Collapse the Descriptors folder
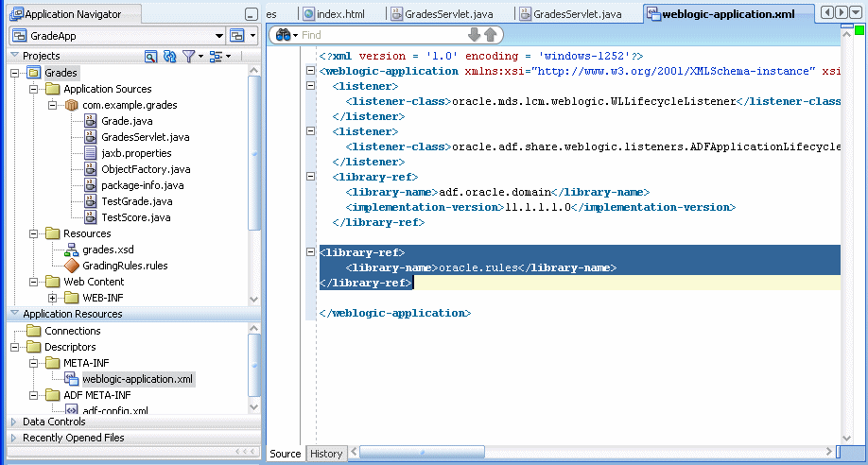The height and width of the screenshot is (465, 868). 14,347
